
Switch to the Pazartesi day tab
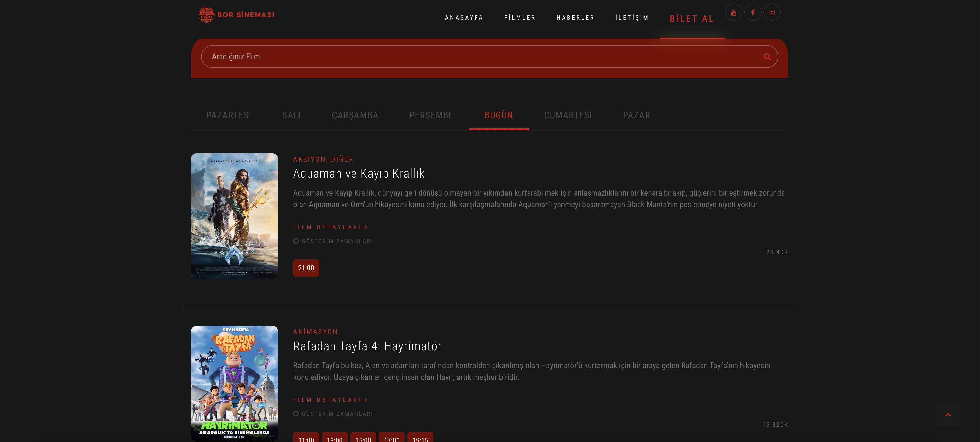click(x=229, y=115)
